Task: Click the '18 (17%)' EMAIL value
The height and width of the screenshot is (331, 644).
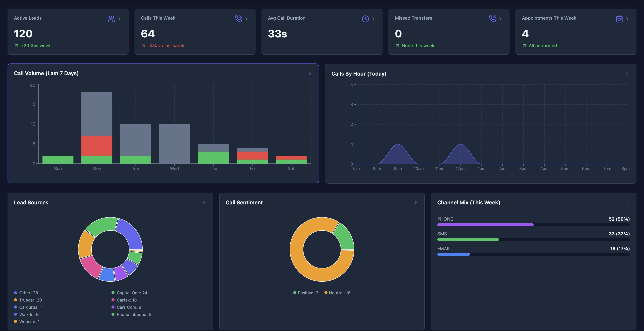Action: [x=620, y=248]
